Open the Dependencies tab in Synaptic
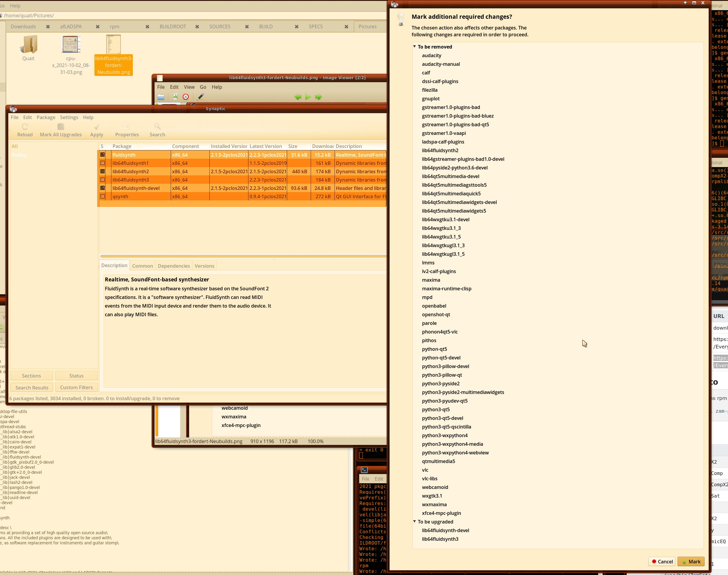The image size is (728, 575). (174, 266)
